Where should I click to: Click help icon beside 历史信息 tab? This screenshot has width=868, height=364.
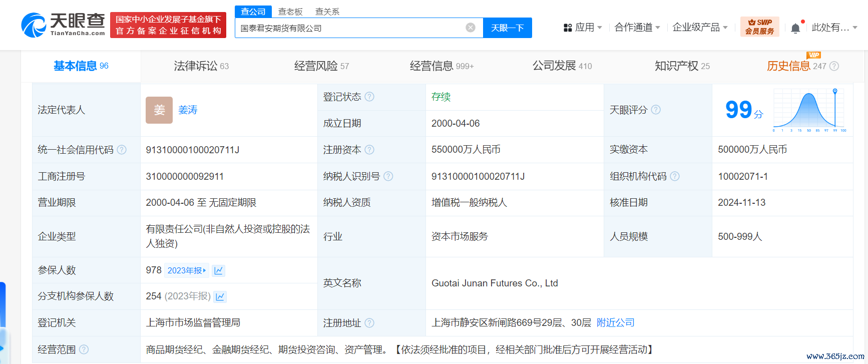click(x=834, y=66)
